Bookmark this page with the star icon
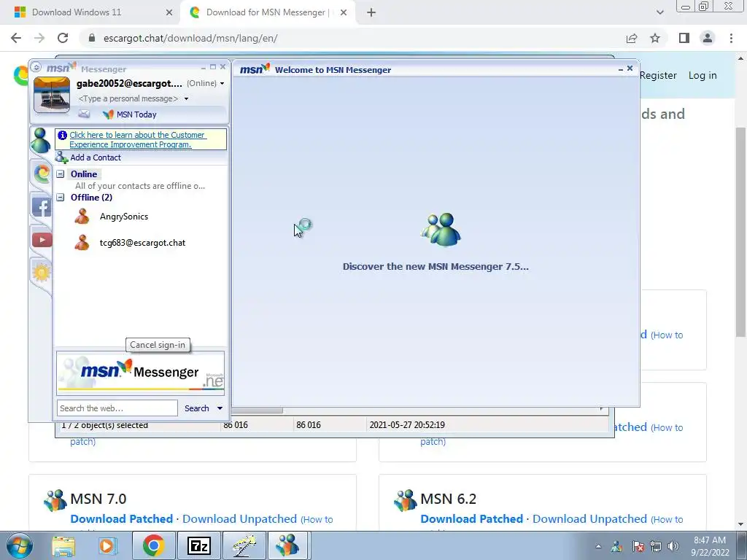This screenshot has width=747, height=560. [x=655, y=38]
